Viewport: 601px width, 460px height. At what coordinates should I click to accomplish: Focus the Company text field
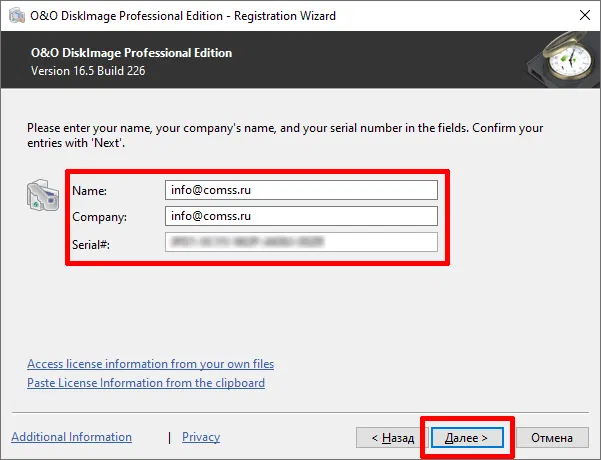[301, 216]
